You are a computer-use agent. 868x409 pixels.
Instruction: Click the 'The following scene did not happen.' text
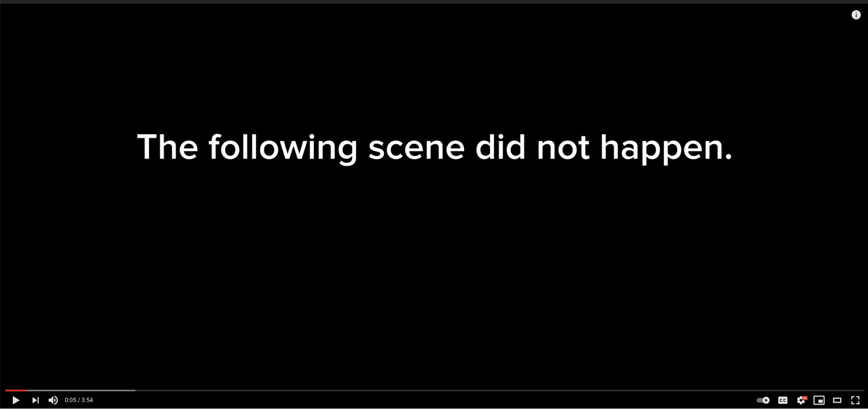coord(435,148)
